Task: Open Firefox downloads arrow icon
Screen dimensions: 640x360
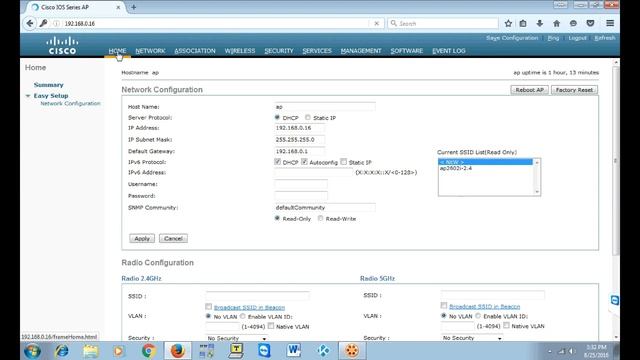Action: click(x=540, y=24)
